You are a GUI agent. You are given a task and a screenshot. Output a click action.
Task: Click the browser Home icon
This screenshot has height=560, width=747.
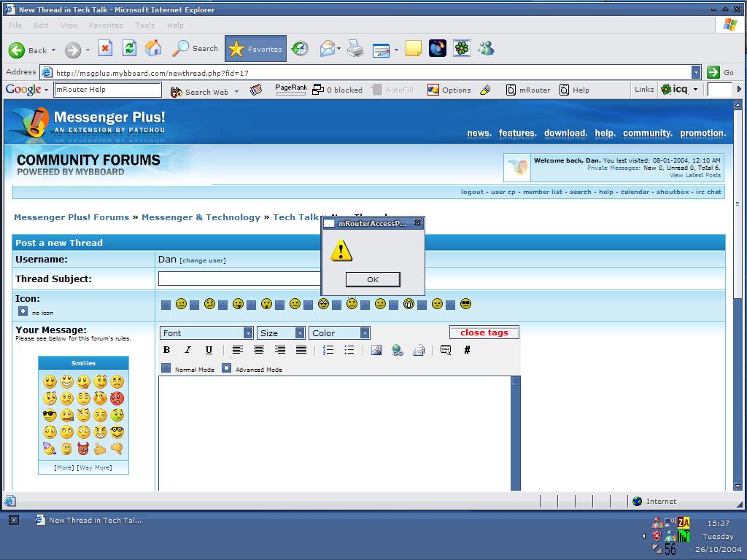[153, 49]
